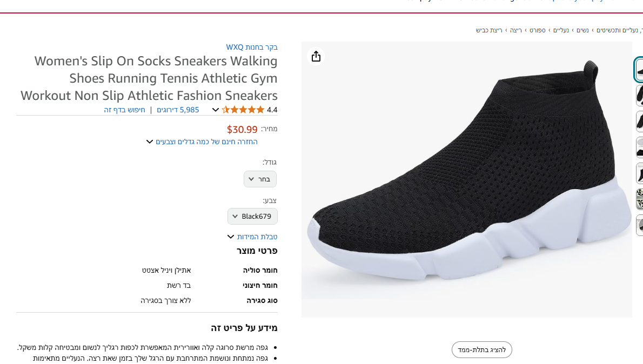Screen dimensions: 643x364
Task: Click the orange star rating icons
Action: [x=243, y=110]
